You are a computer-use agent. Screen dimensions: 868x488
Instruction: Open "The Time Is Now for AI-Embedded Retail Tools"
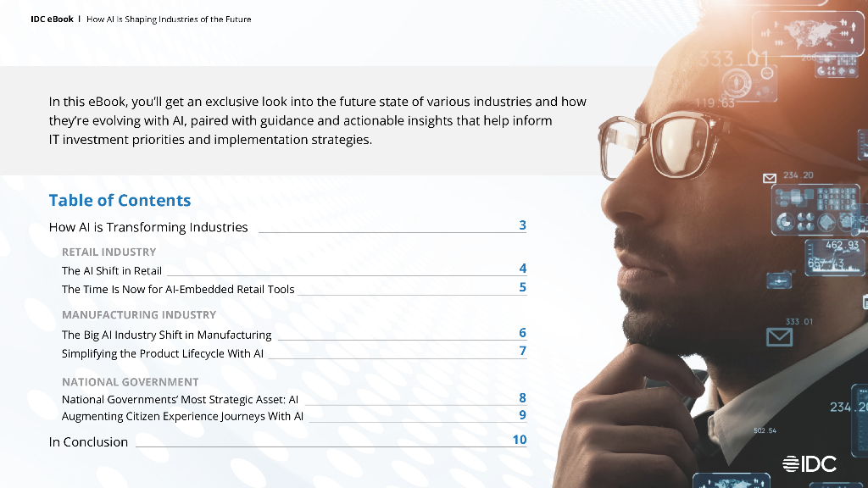point(178,289)
